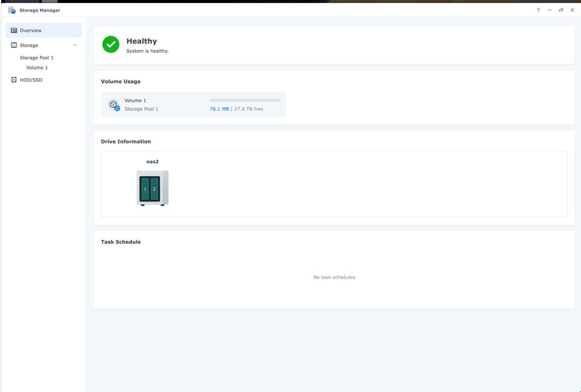581x392 pixels.
Task: Click the Overview panel icon in sidebar
Action: pyautogui.click(x=14, y=30)
